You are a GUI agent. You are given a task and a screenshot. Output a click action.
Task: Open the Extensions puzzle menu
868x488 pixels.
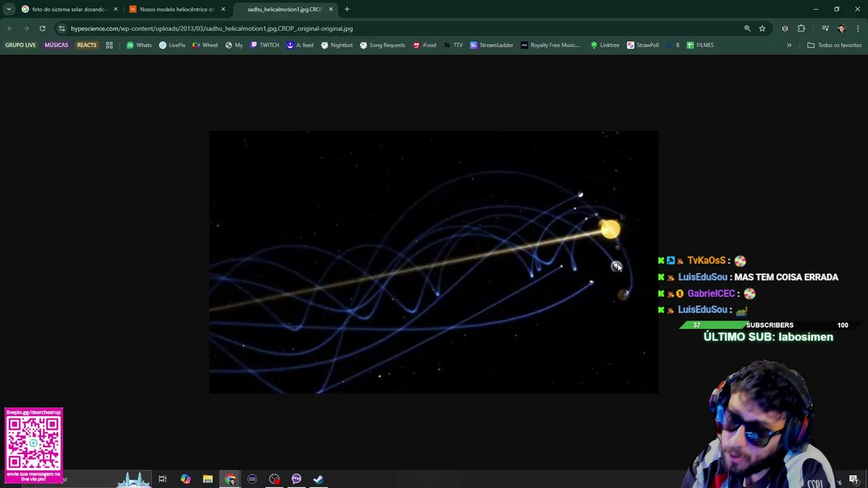[x=802, y=28]
